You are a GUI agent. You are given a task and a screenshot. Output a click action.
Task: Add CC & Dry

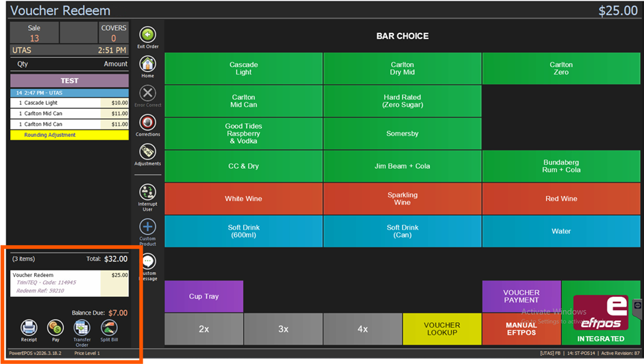(243, 166)
